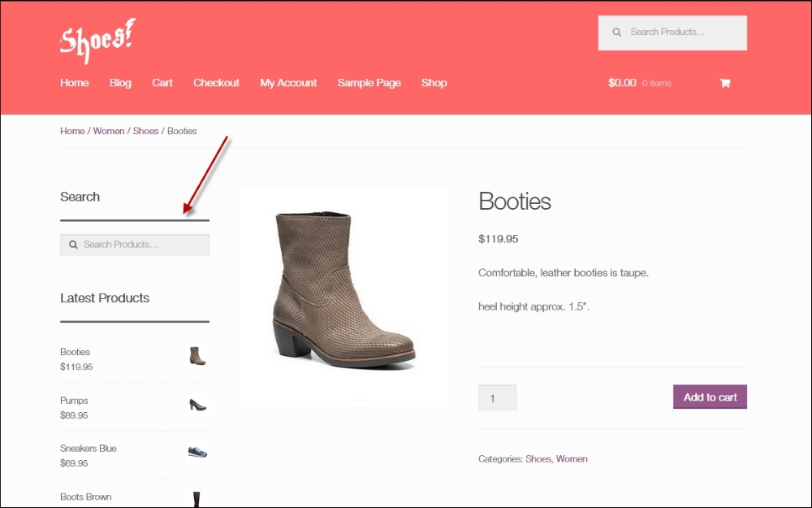Click the $69.95 Sneakers Blue price
Screen dimensions: 812x508
pyautogui.click(x=74, y=463)
